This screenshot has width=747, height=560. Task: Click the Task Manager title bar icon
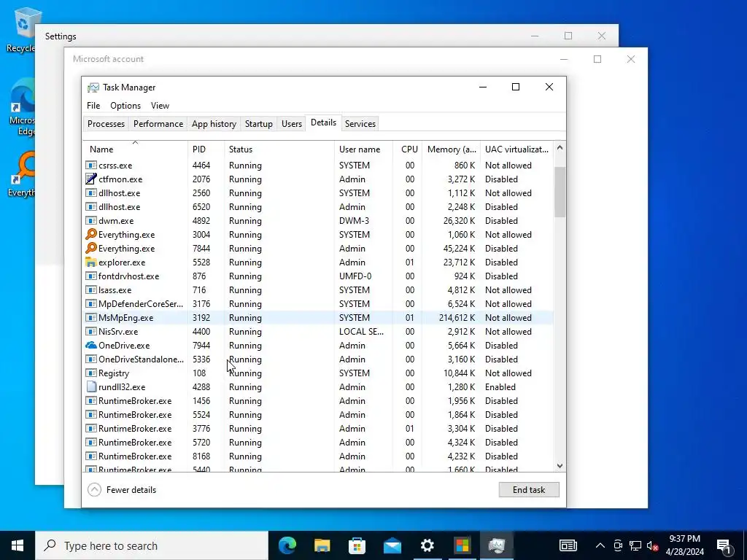coord(93,87)
